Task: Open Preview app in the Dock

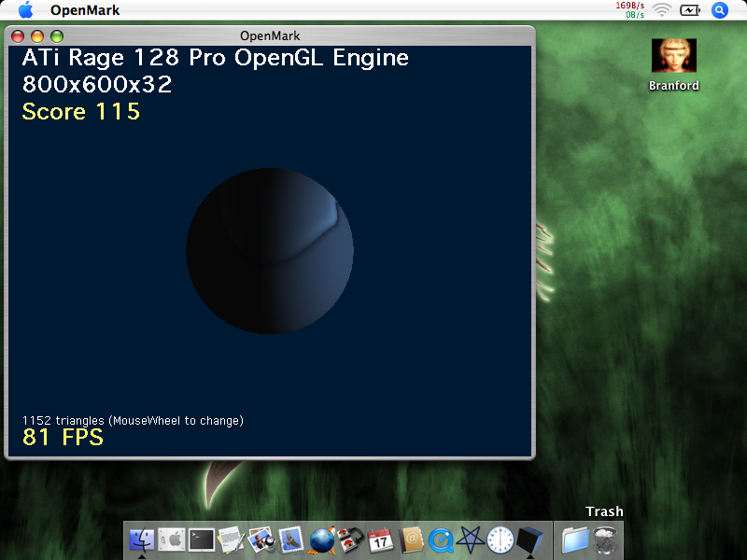Action: [261, 540]
